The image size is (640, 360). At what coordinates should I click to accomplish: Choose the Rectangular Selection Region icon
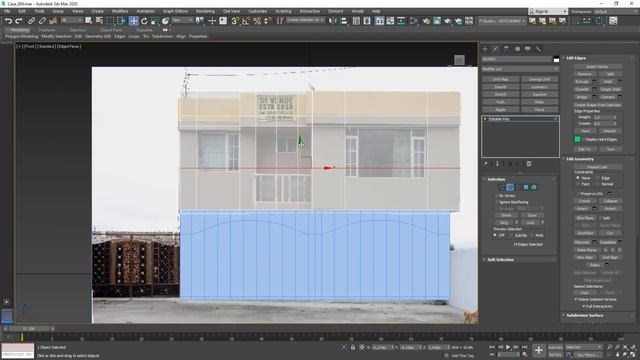(x=110, y=21)
